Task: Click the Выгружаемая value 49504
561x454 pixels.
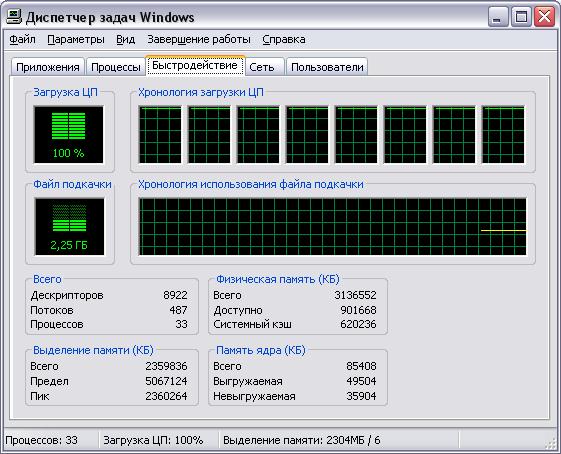Action: [x=361, y=381]
